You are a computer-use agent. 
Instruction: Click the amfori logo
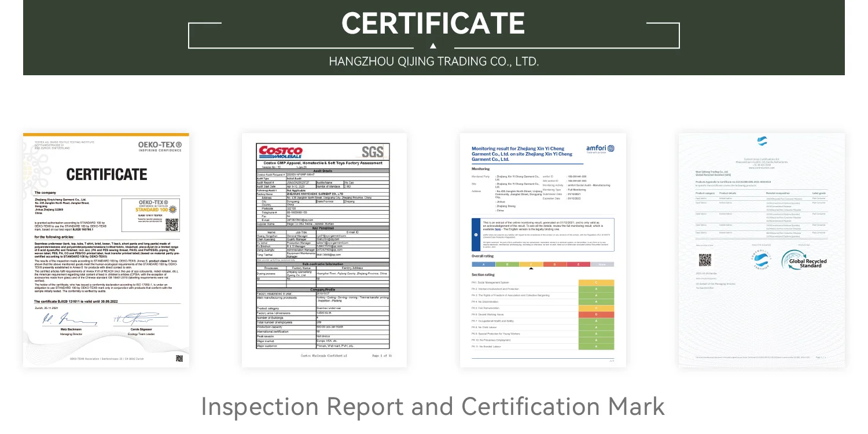point(601,149)
